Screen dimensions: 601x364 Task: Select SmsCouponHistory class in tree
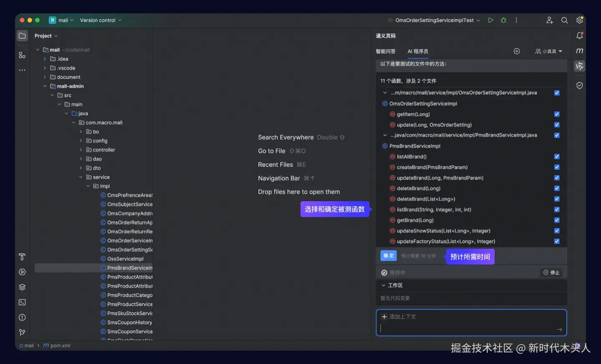[x=126, y=323]
